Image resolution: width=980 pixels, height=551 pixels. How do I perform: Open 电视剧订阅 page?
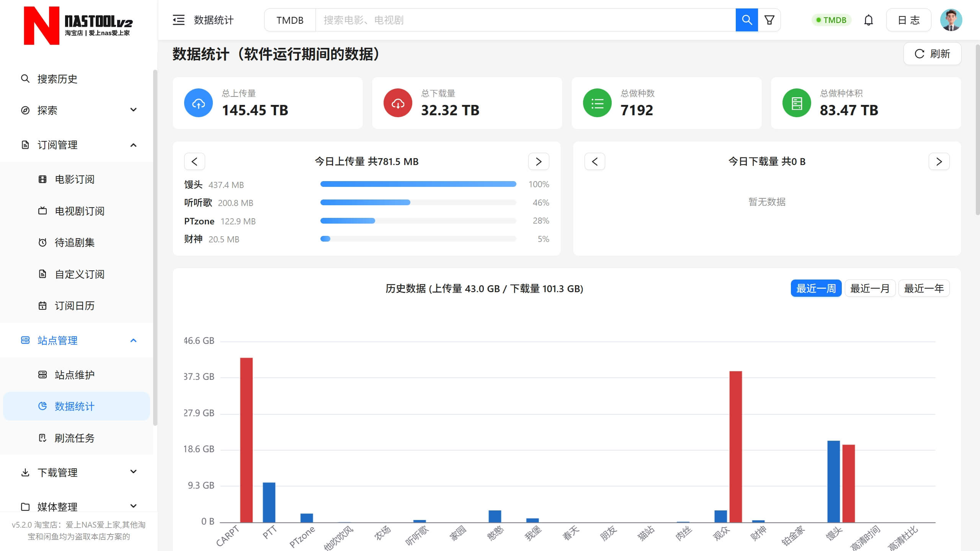pyautogui.click(x=77, y=211)
